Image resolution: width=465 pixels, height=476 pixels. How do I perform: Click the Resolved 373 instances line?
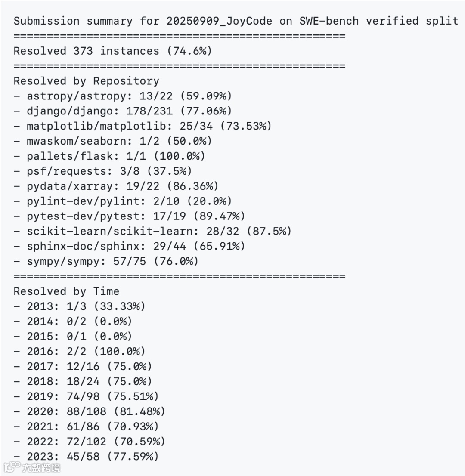point(113,51)
